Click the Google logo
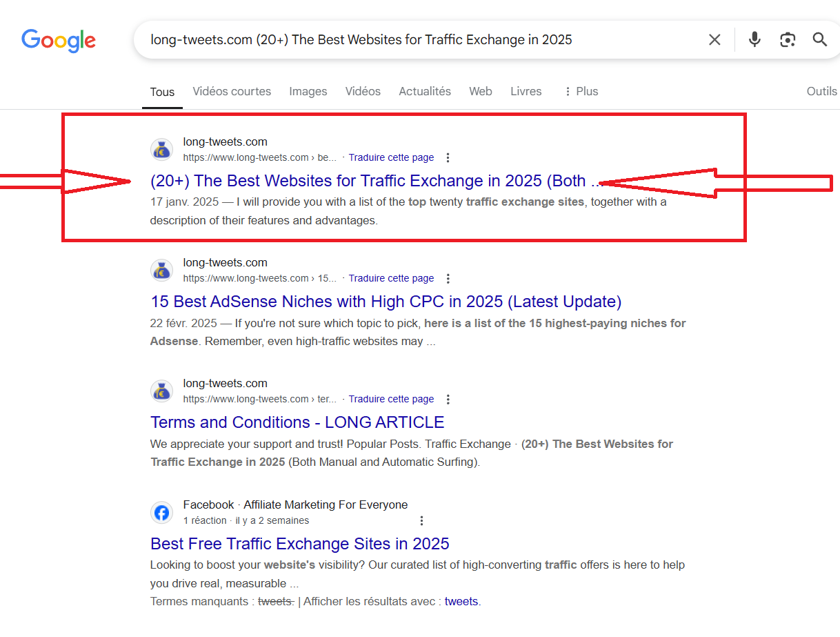 59,40
